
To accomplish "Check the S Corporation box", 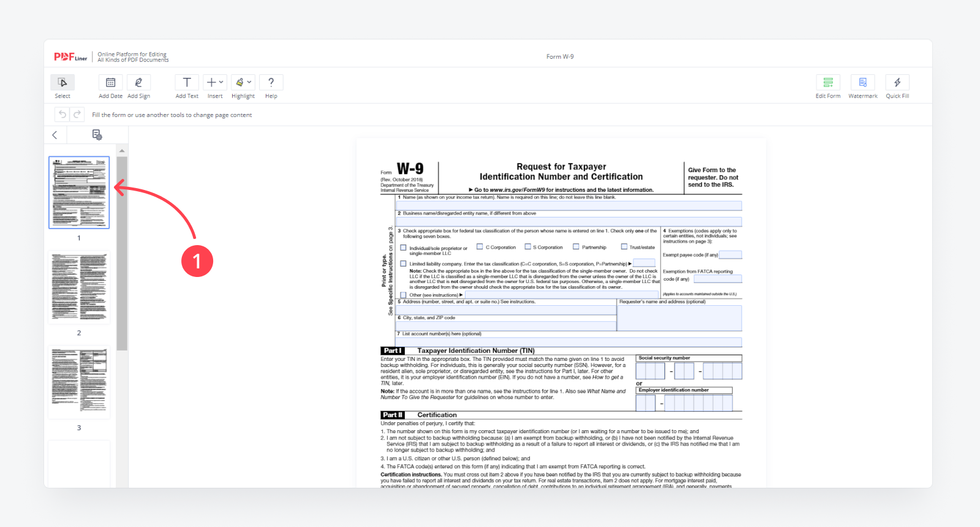I will 527,247.
